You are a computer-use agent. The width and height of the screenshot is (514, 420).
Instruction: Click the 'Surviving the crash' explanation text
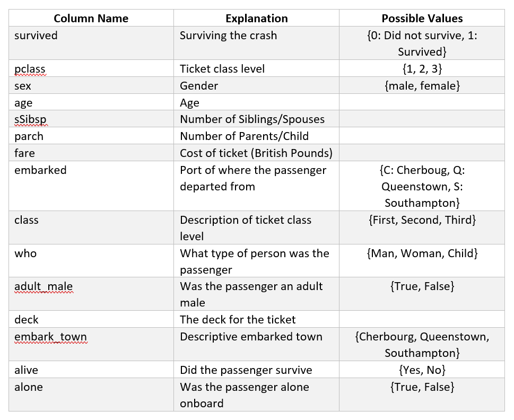coord(228,36)
